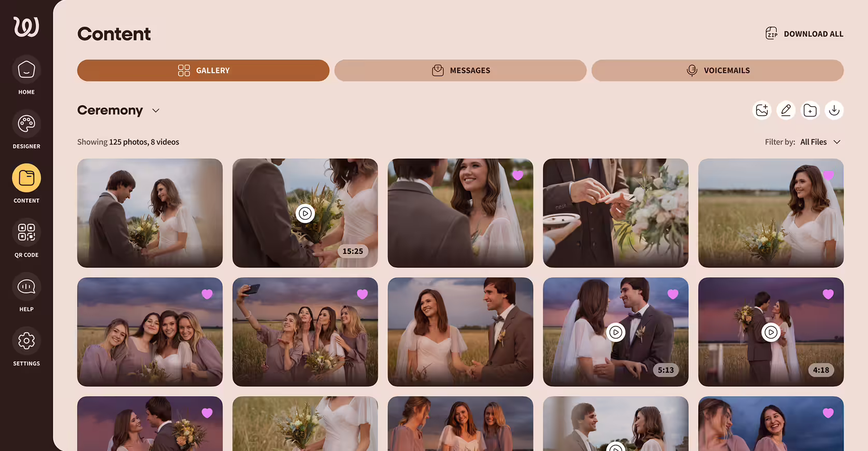Open the bouquet and white dress photo

pos(305,424)
